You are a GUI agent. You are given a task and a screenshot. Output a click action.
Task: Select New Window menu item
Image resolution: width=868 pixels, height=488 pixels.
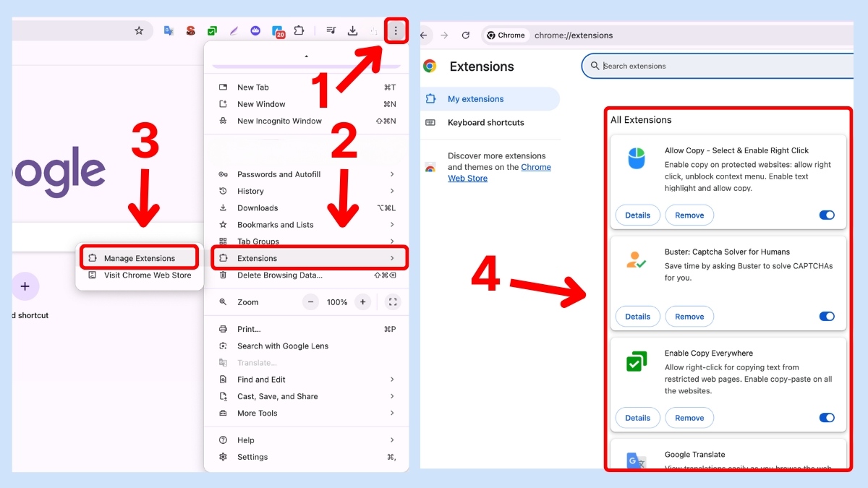click(307, 104)
